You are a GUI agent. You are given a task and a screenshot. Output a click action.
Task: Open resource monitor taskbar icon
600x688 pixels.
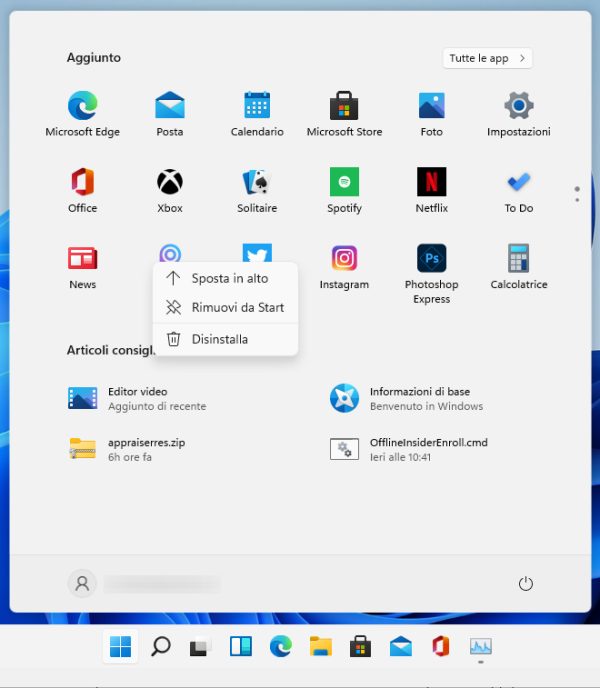coord(481,646)
